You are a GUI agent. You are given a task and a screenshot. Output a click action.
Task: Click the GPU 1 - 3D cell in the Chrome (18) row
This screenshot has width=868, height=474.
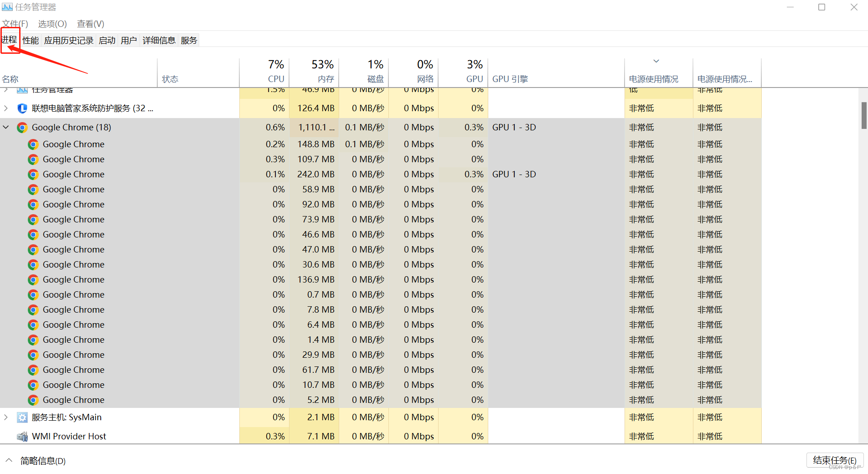click(x=556, y=128)
